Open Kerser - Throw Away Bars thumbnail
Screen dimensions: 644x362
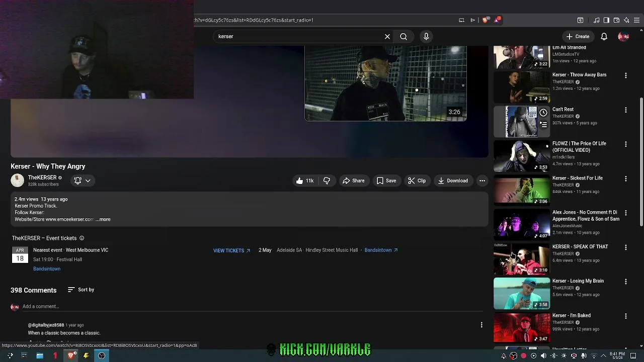coord(521,87)
